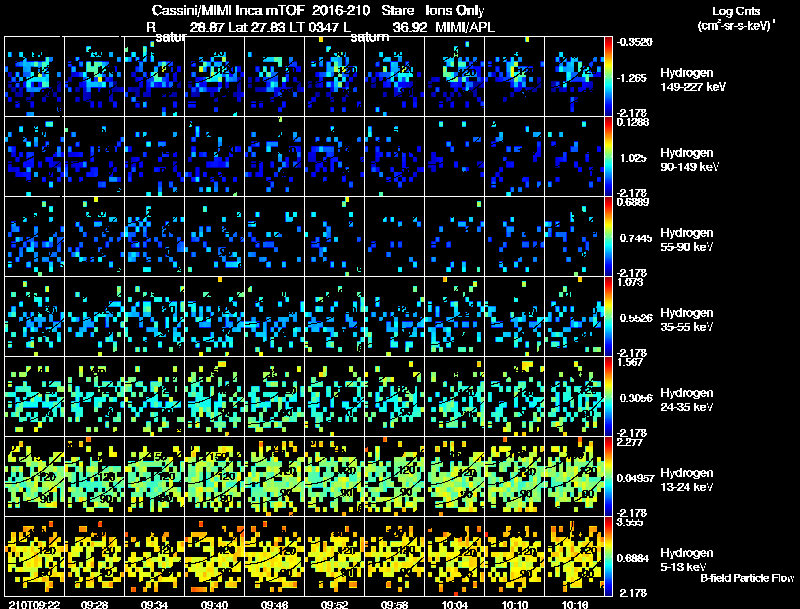The width and height of the screenshot is (800, 609).
Task: Select the 24-35 keV panel at 09:46
Action: point(274,396)
